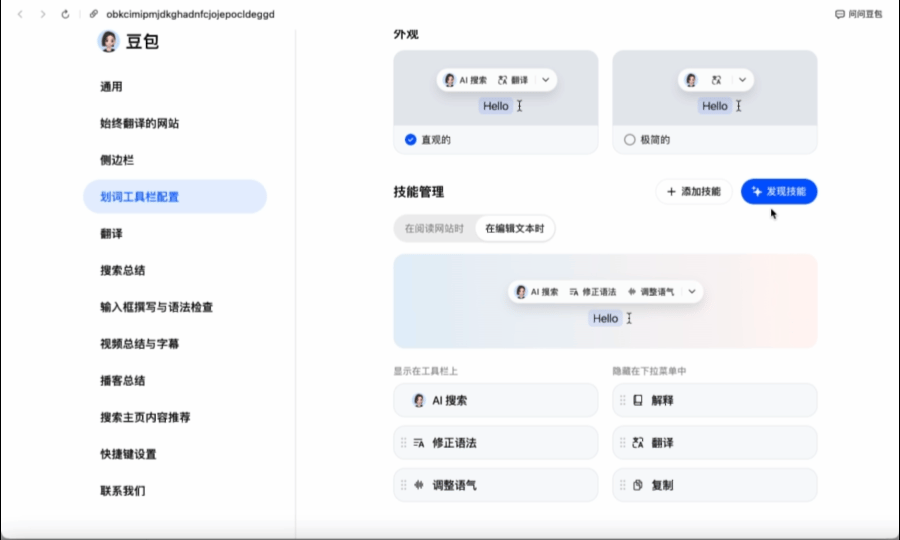
Task: Select the 直观的 appearance radio button
Action: (x=410, y=139)
